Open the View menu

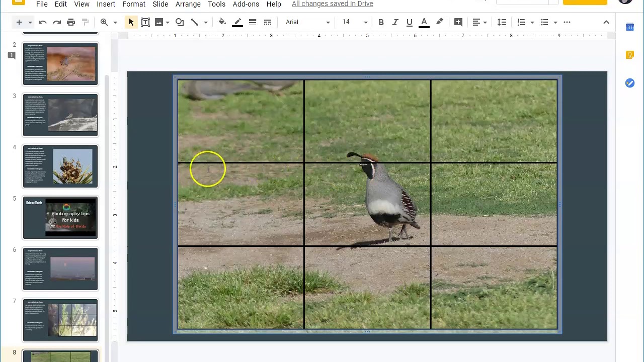82,4
